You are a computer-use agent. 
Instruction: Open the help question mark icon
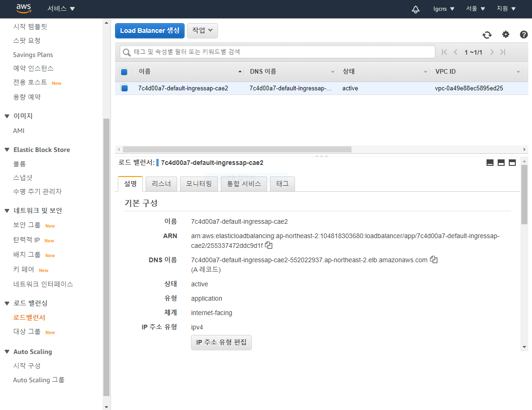click(x=524, y=34)
